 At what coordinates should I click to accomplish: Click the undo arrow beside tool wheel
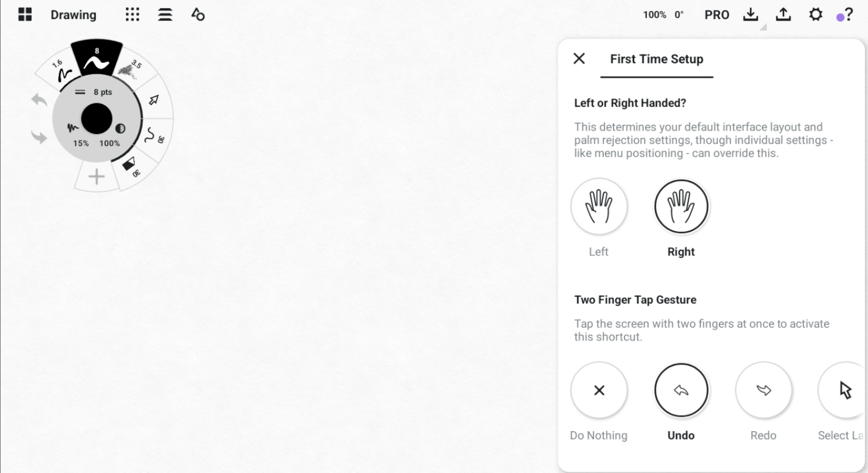[x=39, y=100]
